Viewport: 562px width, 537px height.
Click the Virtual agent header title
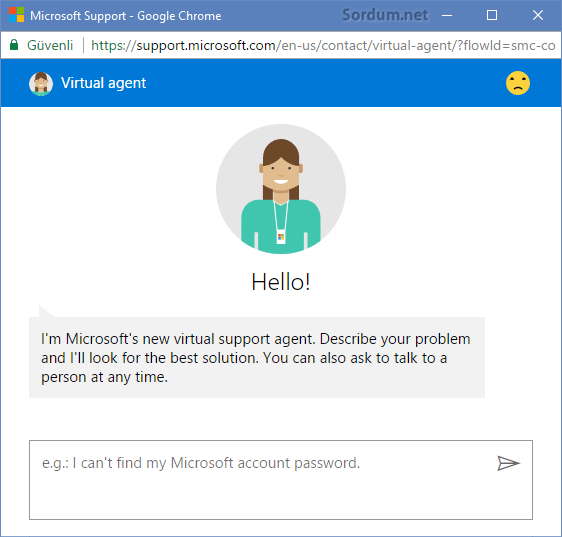[x=104, y=83]
